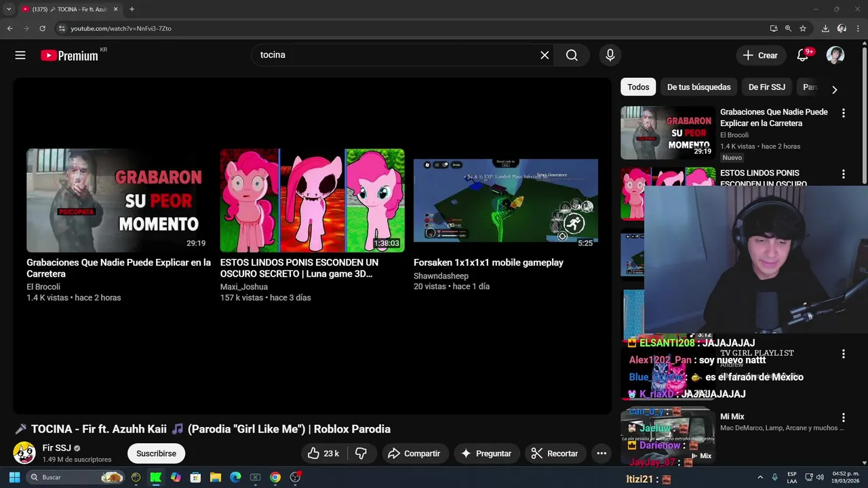This screenshot has width=868, height=488.
Task: Open Chrome three-dot menu
Action: pos(857,28)
